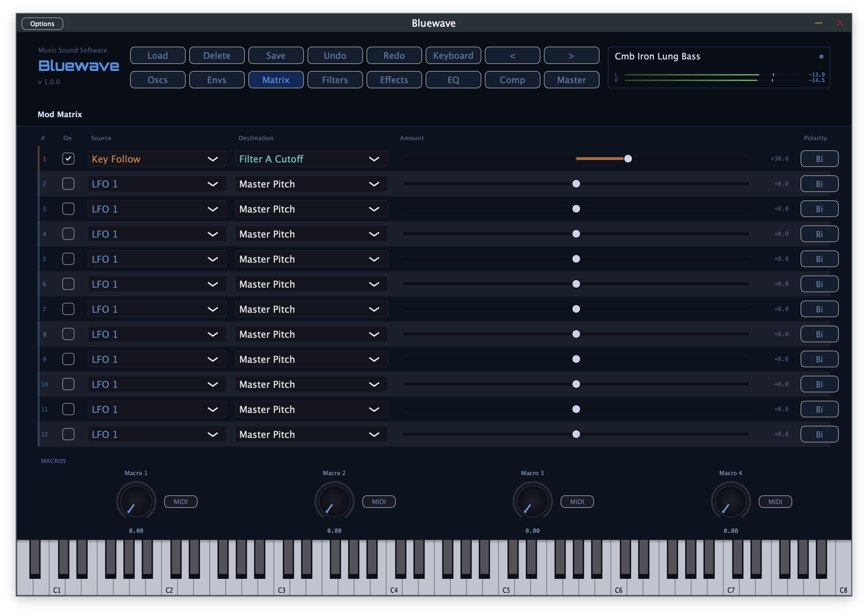This screenshot has height=615, width=868.
Task: Click the Macro 1 value 0.00
Action: point(136,531)
